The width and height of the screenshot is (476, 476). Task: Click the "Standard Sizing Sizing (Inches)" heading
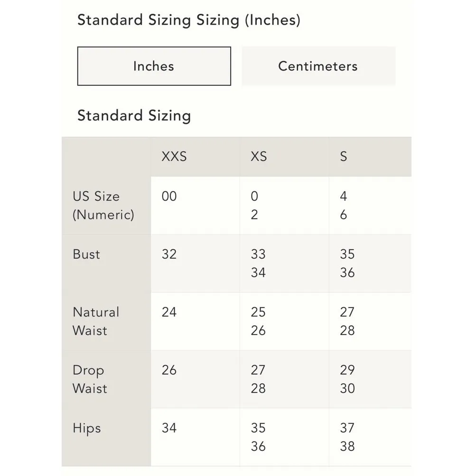(188, 20)
